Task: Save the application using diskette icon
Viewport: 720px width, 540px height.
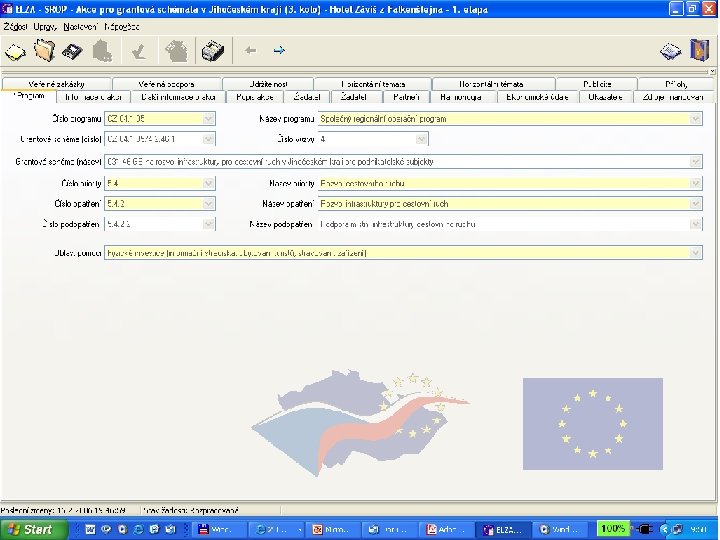Action: tap(73, 51)
